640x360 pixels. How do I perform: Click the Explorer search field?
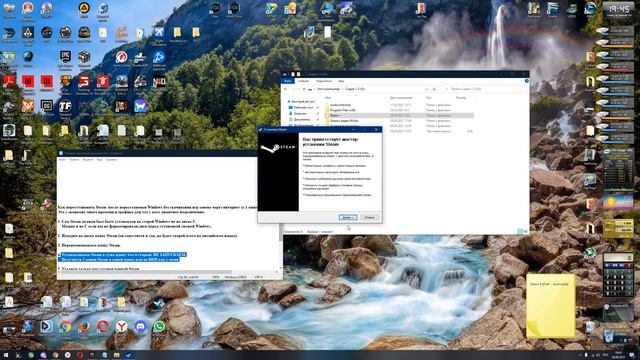click(x=484, y=89)
